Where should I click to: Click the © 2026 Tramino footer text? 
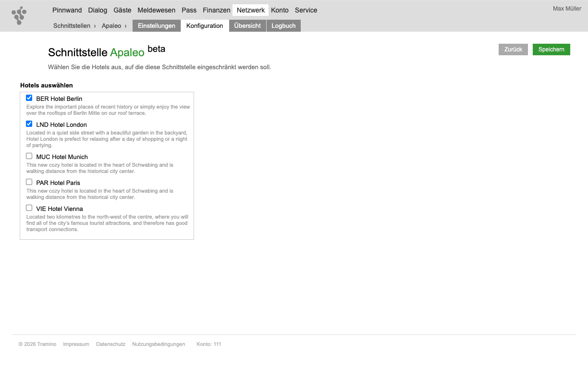(x=37, y=344)
